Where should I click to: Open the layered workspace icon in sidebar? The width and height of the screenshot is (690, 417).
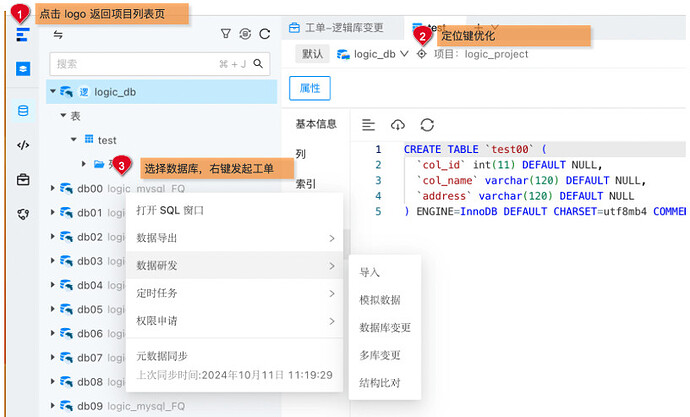[23, 69]
